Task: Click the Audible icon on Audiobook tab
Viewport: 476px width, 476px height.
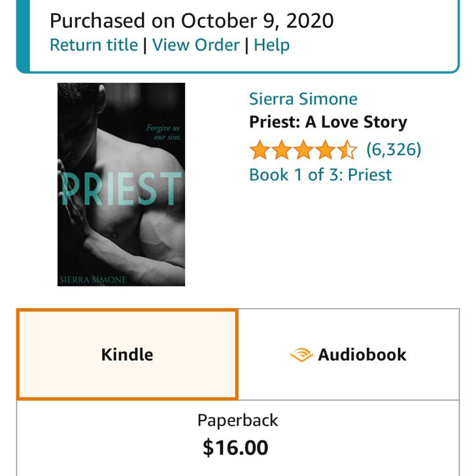Action: point(301,355)
